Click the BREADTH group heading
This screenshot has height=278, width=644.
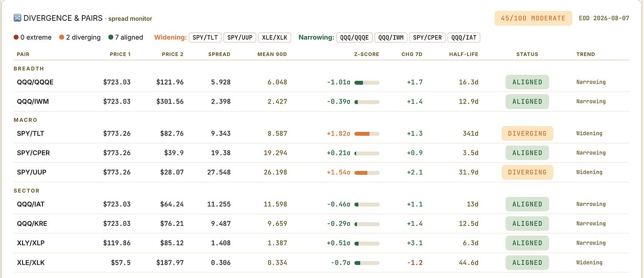click(29, 69)
